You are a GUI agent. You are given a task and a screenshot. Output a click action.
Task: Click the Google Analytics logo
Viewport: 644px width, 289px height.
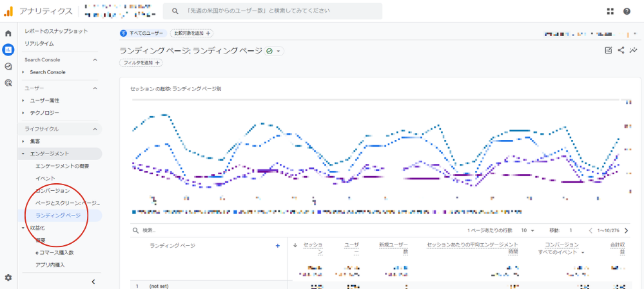coord(8,11)
